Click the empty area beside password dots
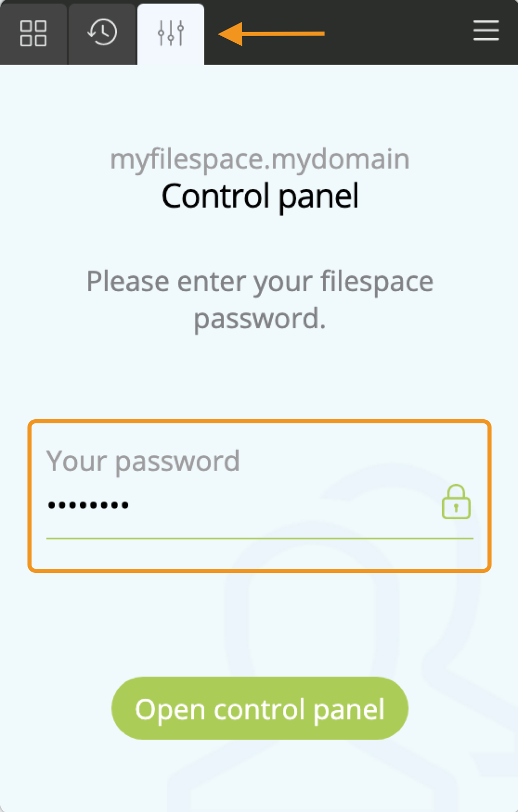Image resolution: width=518 pixels, height=812 pixels. click(x=285, y=505)
